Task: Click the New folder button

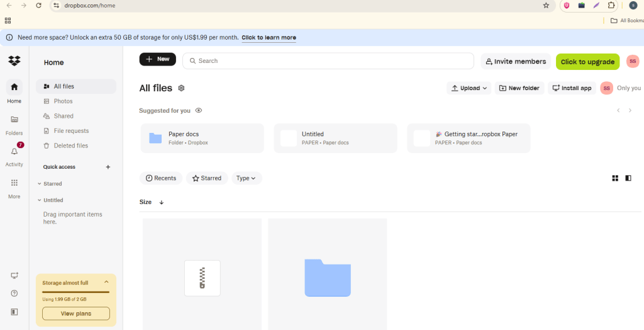Action: (x=519, y=88)
